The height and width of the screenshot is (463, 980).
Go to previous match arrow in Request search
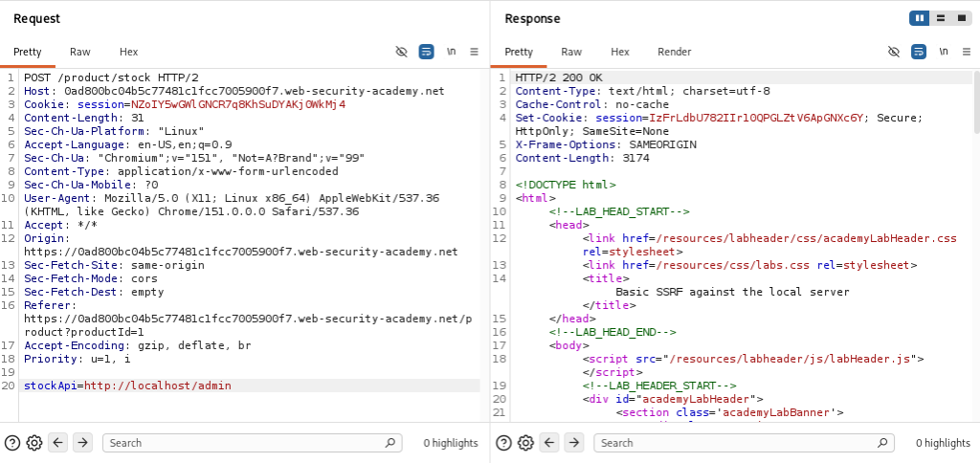click(x=58, y=443)
